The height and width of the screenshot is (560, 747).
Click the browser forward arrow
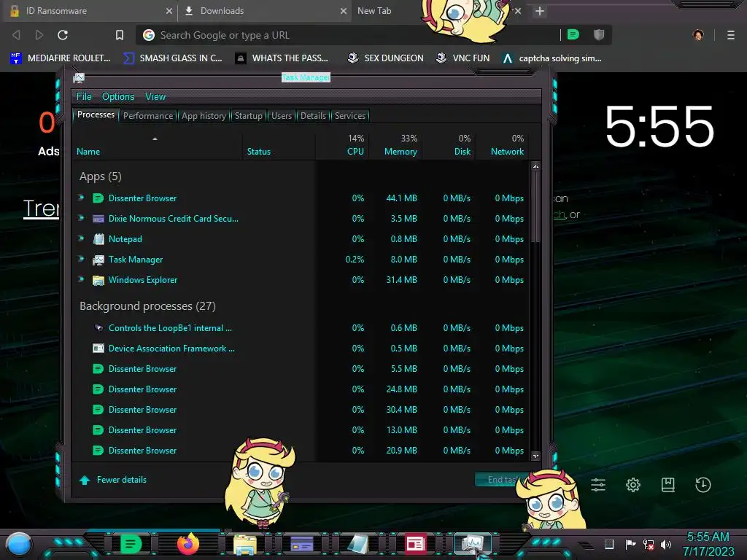coord(39,35)
